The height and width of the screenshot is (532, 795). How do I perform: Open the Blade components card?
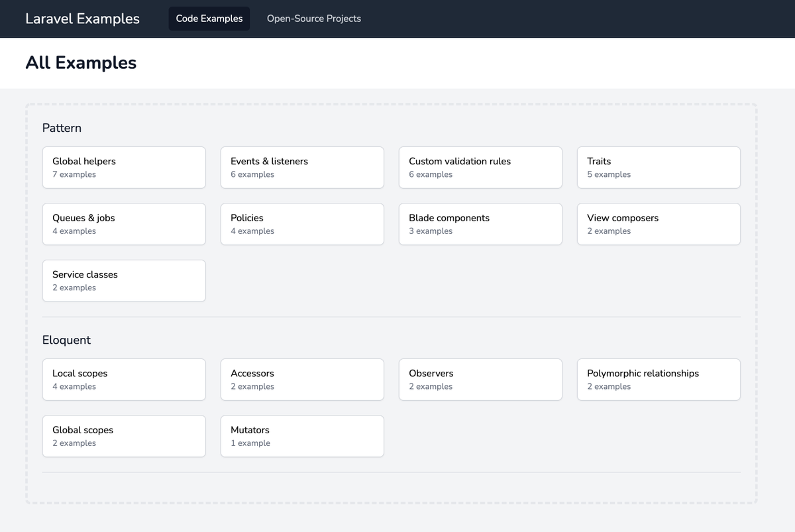[x=480, y=224]
